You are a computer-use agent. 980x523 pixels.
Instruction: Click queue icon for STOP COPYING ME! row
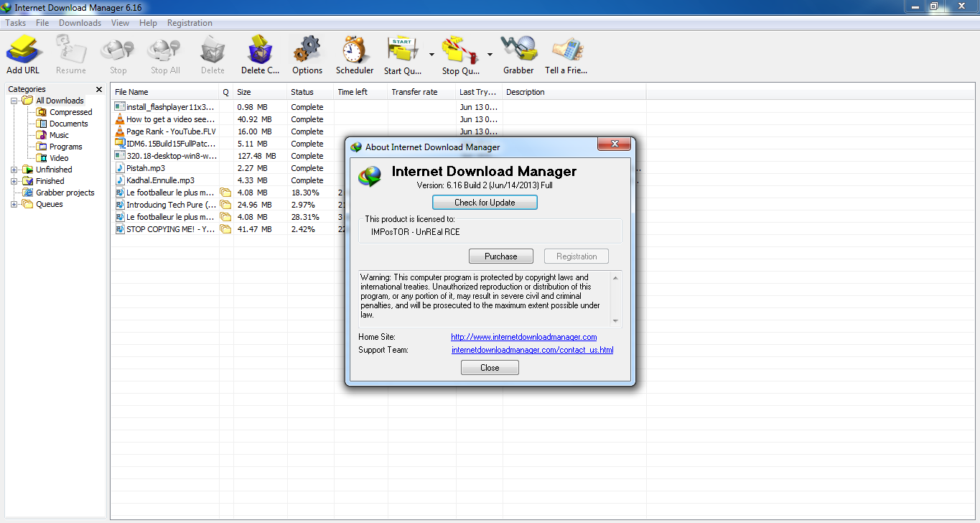point(225,229)
